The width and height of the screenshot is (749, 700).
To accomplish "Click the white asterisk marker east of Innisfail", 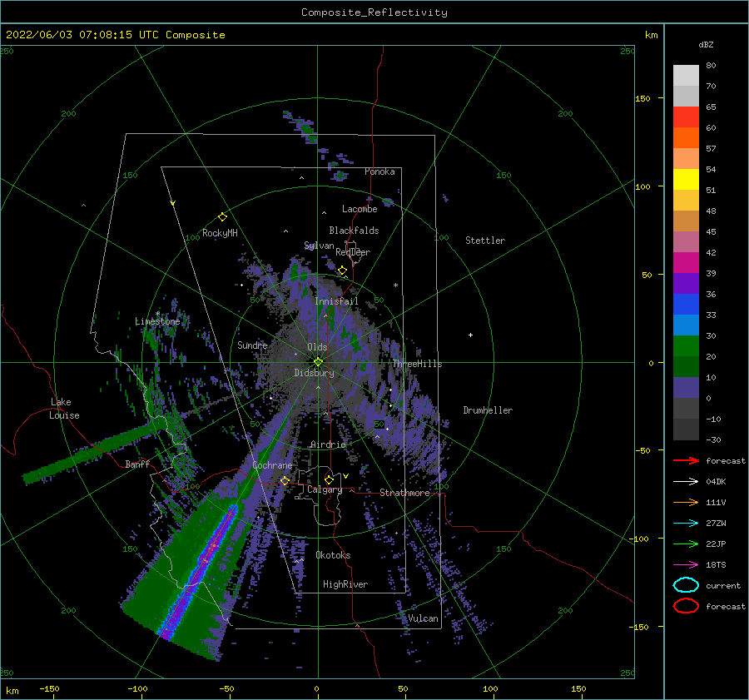I will point(395,285).
